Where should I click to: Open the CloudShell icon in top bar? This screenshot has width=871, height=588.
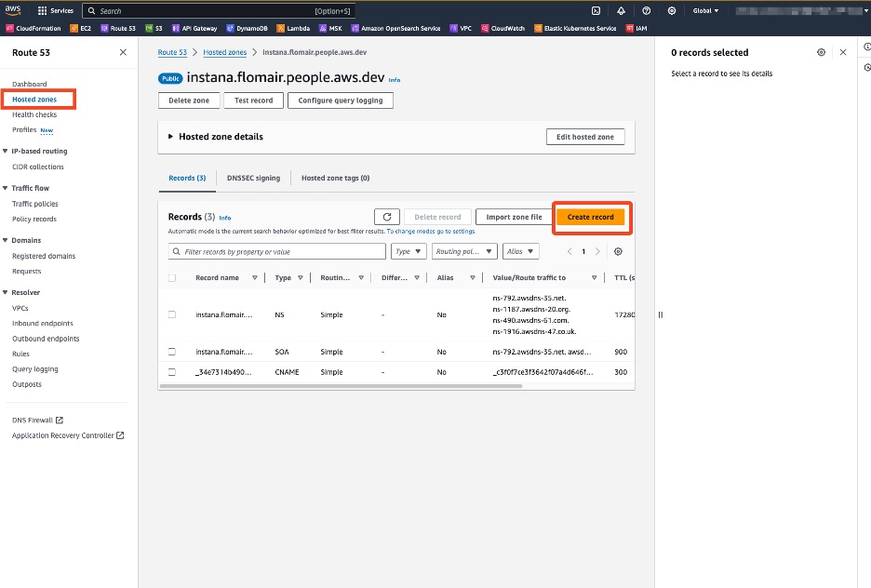pyautogui.click(x=596, y=10)
